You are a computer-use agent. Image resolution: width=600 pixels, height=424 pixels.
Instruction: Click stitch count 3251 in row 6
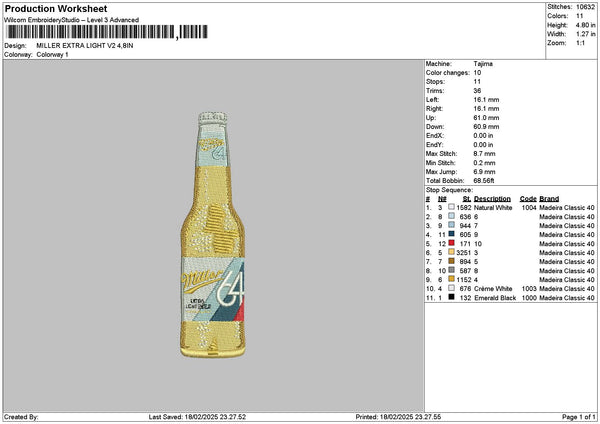click(464, 253)
